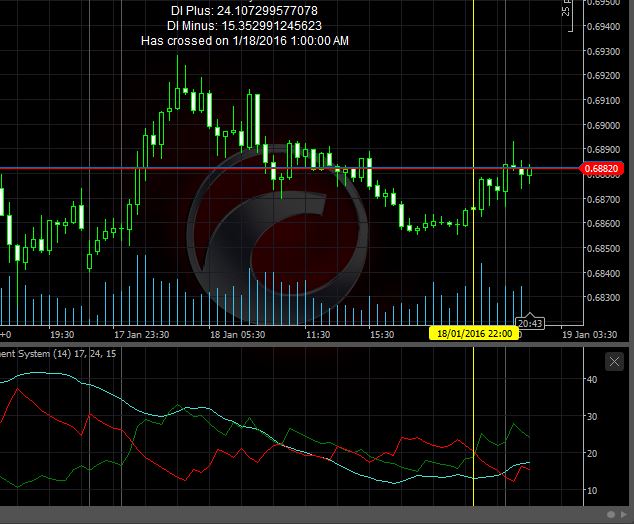Click the red 0.68820 price marker

[x=602, y=168]
